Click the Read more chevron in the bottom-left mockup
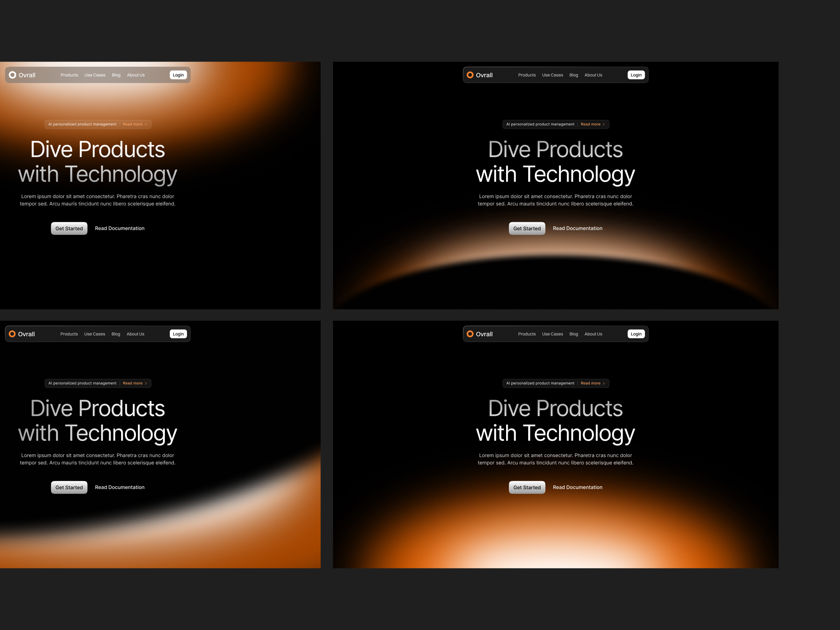 (146, 383)
